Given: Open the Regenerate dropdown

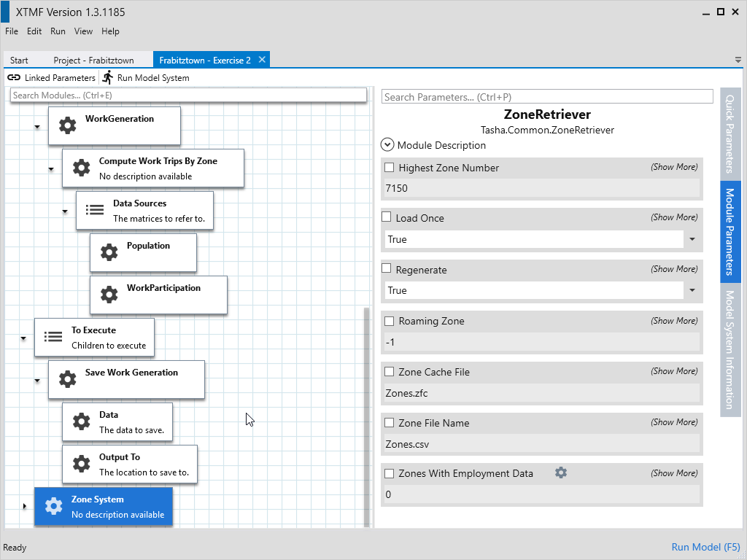Looking at the screenshot, I should [692, 290].
